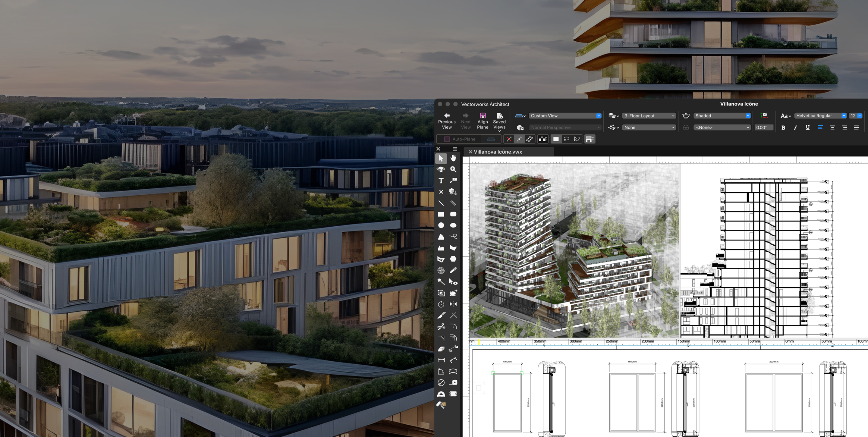The height and width of the screenshot is (437, 868).
Task: Open the 3-Floor Layout layer dropdown
Action: point(649,115)
